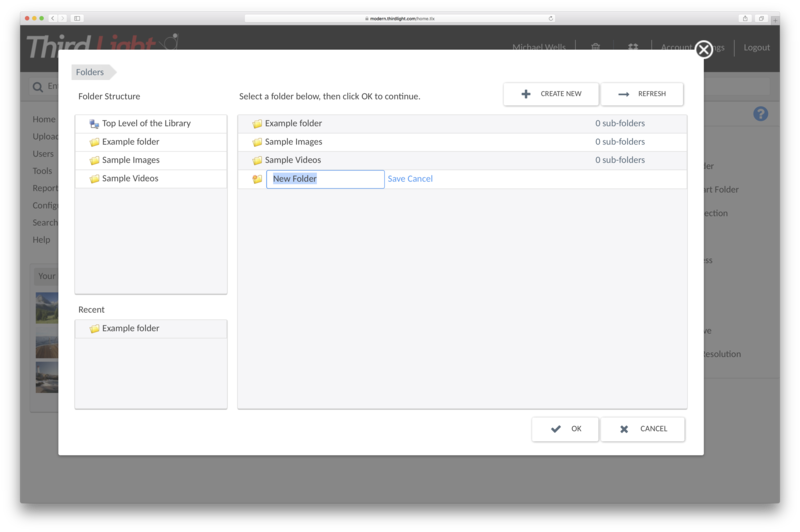The image size is (800, 532).
Task: Open Home in the background sidebar
Action: [44, 119]
